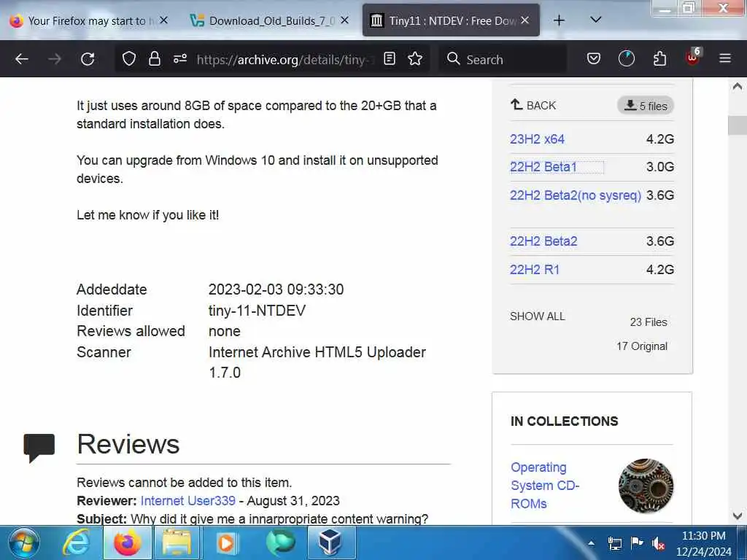Show hidden system tray icons

click(x=591, y=542)
